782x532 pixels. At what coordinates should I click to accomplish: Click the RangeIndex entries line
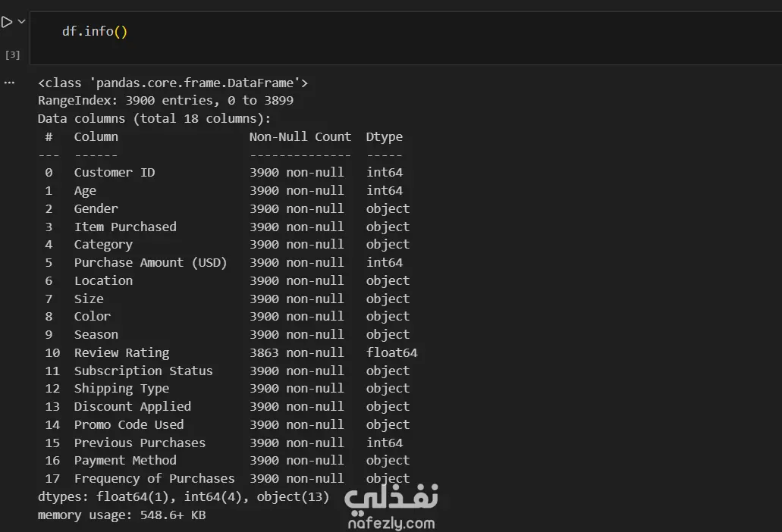pos(165,100)
